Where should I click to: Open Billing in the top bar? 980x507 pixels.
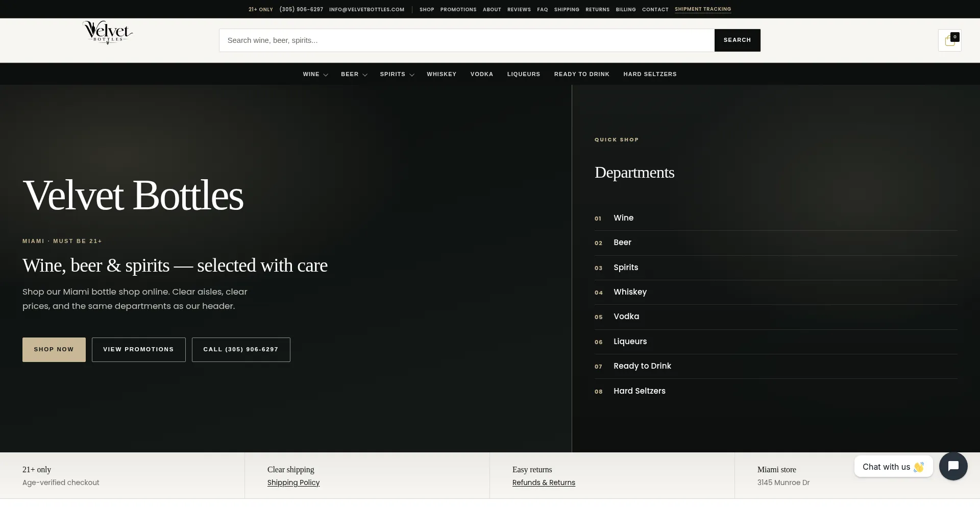(626, 9)
